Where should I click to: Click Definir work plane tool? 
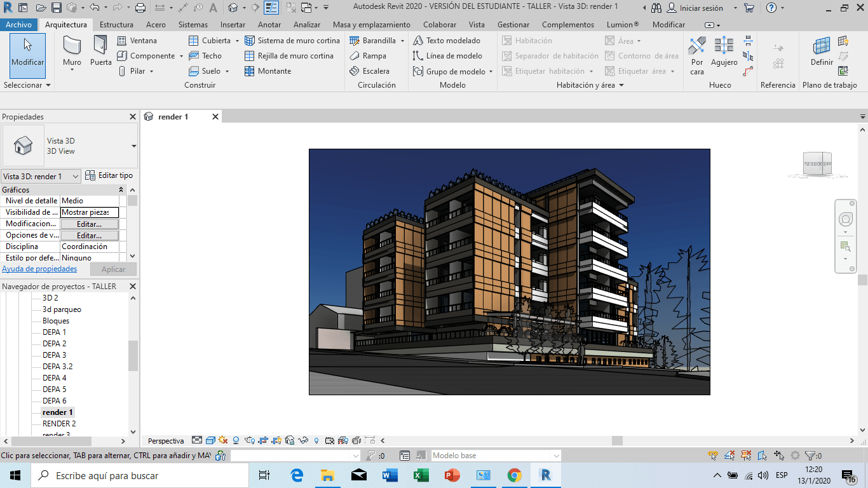(x=822, y=52)
